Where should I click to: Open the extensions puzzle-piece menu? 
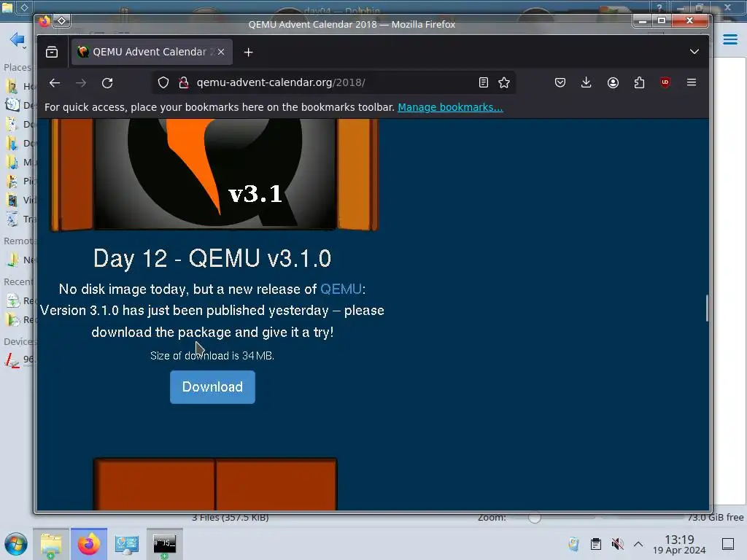(639, 83)
